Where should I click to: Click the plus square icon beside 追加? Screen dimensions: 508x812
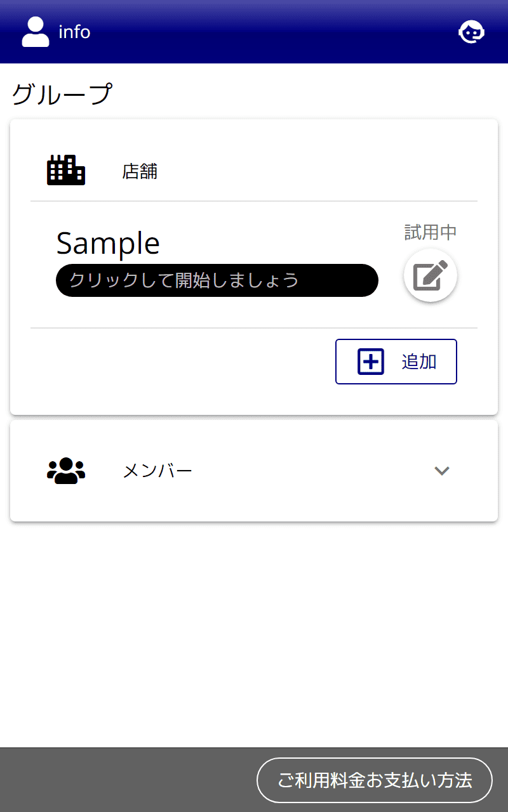pyautogui.click(x=371, y=362)
